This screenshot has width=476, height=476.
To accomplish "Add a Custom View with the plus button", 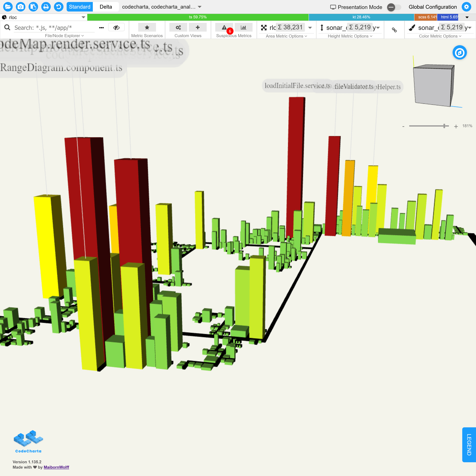I will pyautogui.click(x=198, y=27).
